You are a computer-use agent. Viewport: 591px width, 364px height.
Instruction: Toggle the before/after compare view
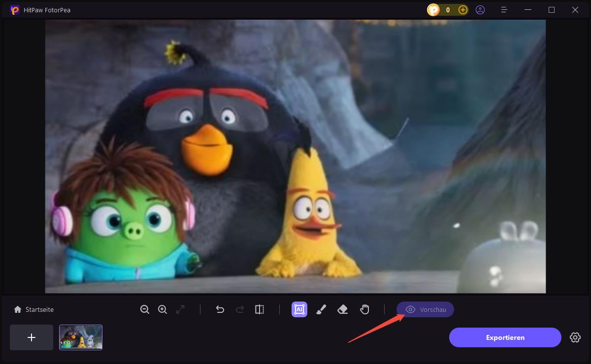click(x=260, y=309)
